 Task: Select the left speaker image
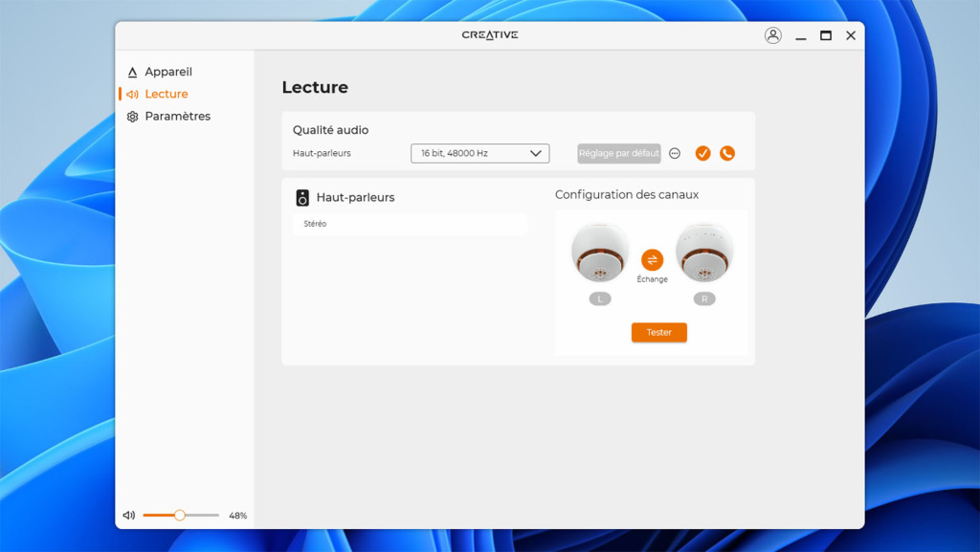pos(600,253)
